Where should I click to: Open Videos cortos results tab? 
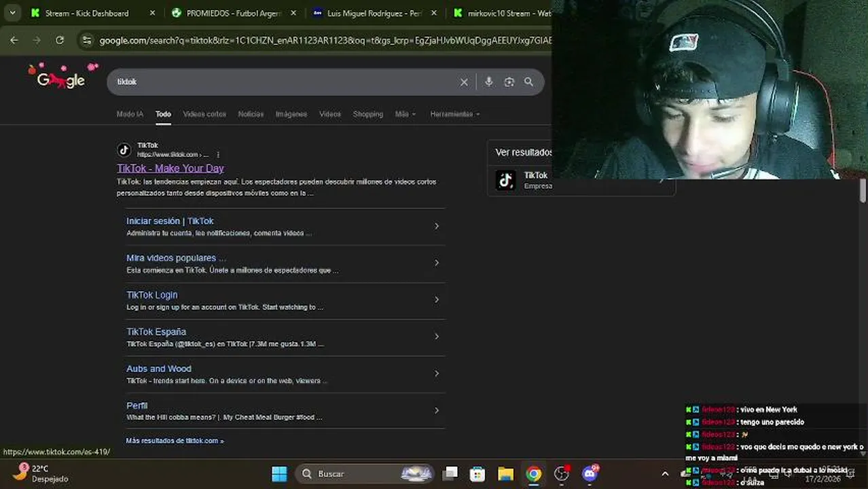[x=204, y=114]
